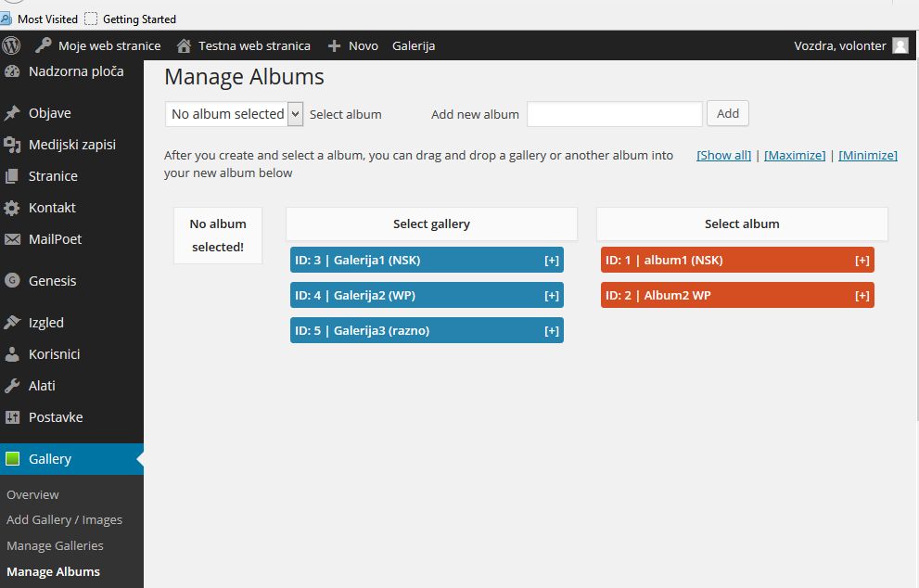
Task: Open the user avatar icon next to Vozdra, volonter
Action: click(x=900, y=45)
